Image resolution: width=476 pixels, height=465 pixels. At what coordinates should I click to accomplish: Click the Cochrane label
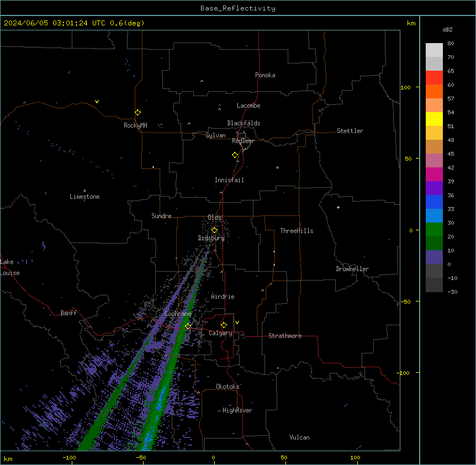178,314
